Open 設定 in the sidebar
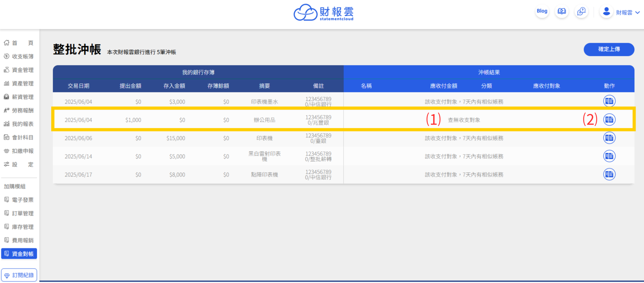 tap(19, 165)
